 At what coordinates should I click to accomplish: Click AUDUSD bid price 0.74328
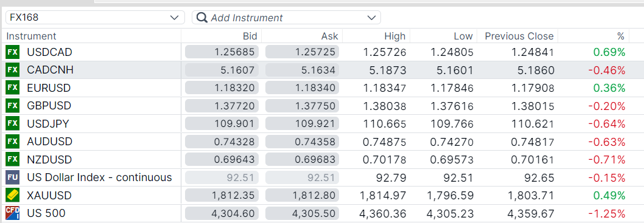[222, 142]
